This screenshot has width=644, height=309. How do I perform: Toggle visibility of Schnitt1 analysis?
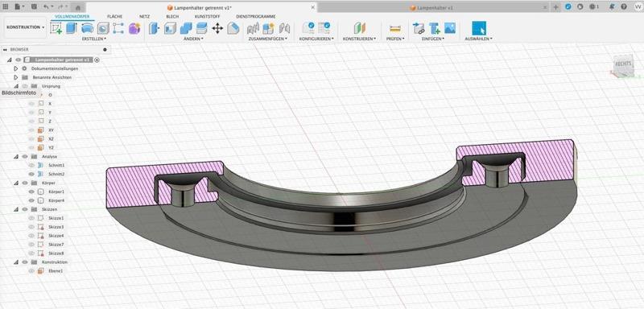click(31, 165)
